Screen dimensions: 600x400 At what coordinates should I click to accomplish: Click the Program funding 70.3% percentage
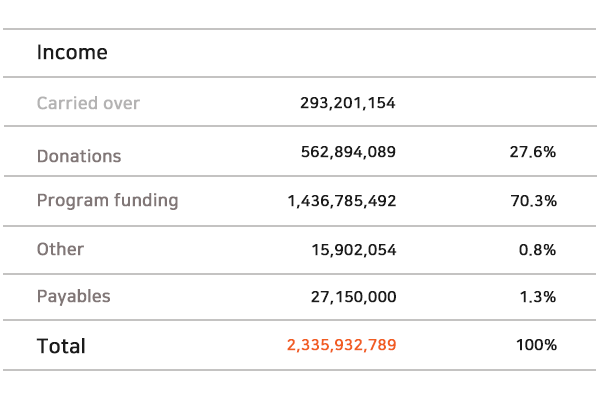click(x=533, y=201)
